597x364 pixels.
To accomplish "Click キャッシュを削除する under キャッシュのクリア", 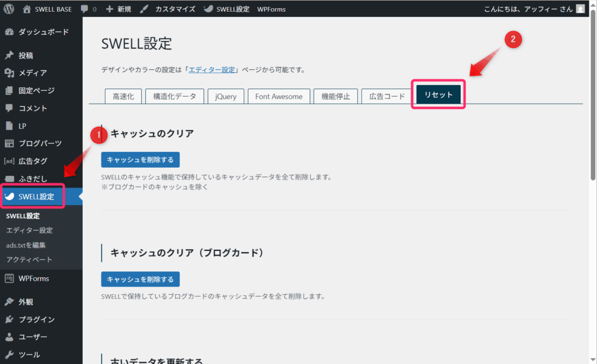I will click(141, 160).
